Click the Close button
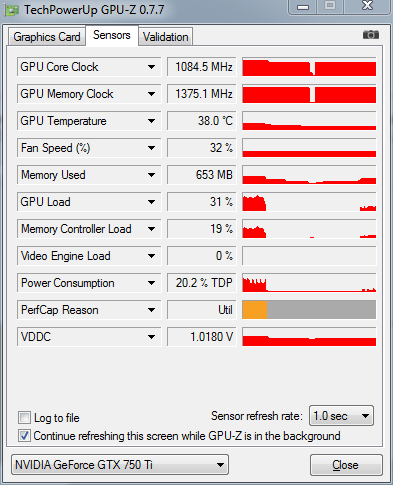Viewport: 393px width, 485px height. coord(346,465)
